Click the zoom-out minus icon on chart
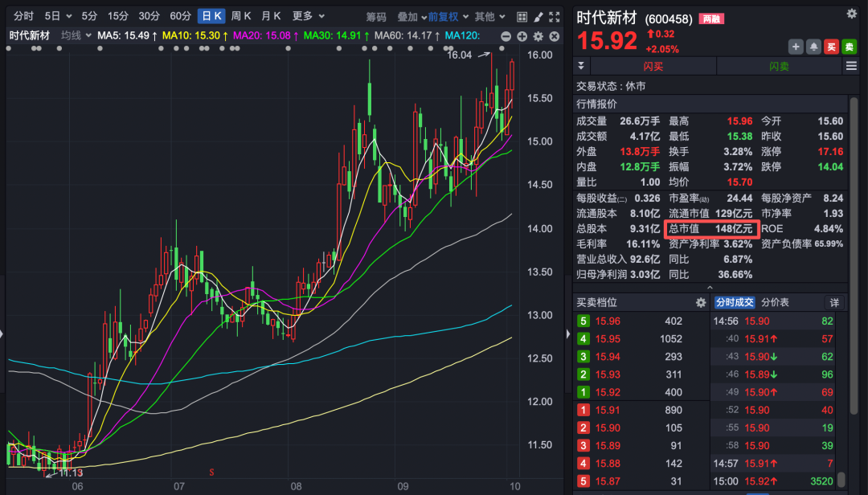This screenshot has width=868, height=495. point(506,36)
